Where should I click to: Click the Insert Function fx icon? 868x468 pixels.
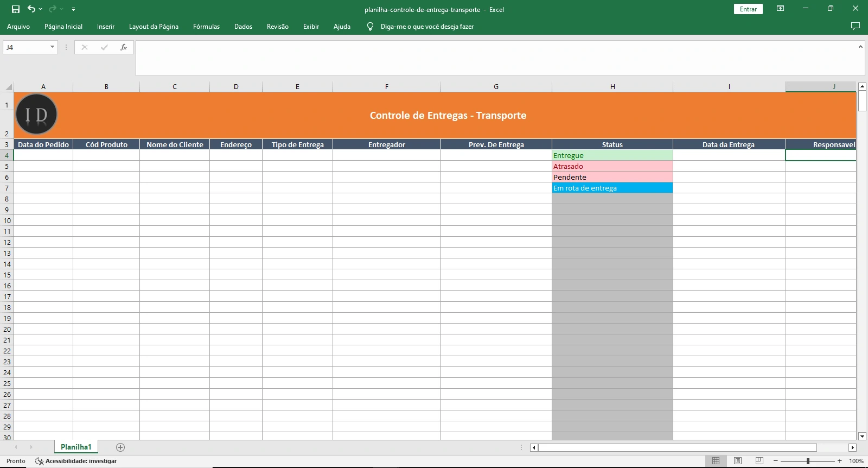pos(124,47)
